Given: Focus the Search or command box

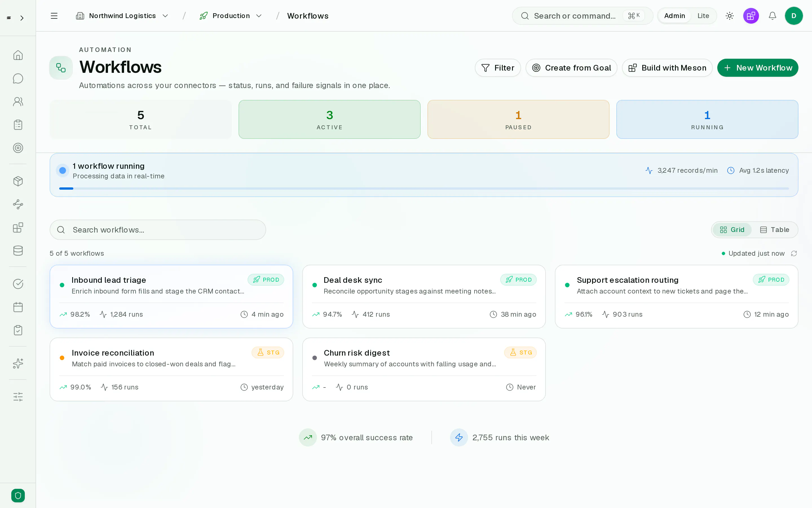Looking at the screenshot, I should coord(582,16).
